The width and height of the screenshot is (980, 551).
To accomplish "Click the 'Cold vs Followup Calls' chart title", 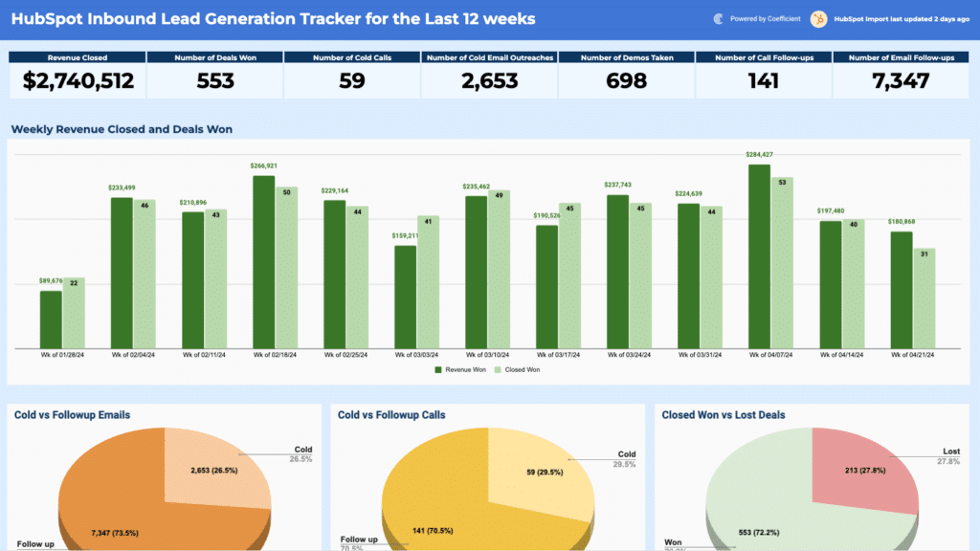I will [391, 415].
